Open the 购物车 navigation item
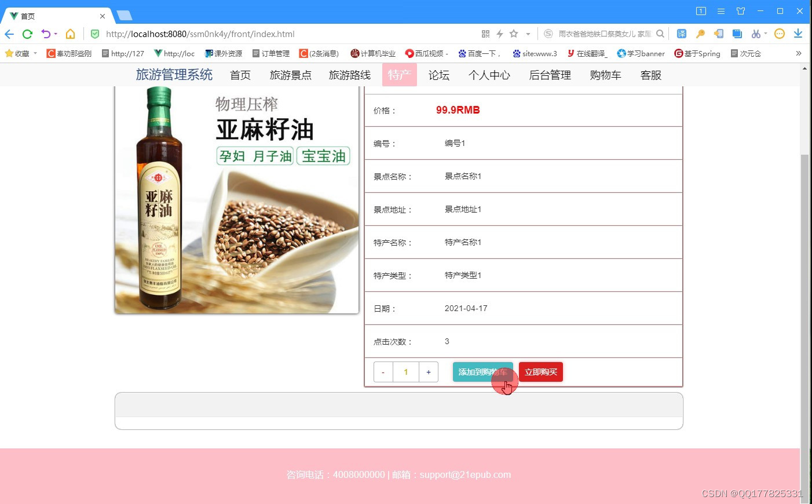 [606, 75]
